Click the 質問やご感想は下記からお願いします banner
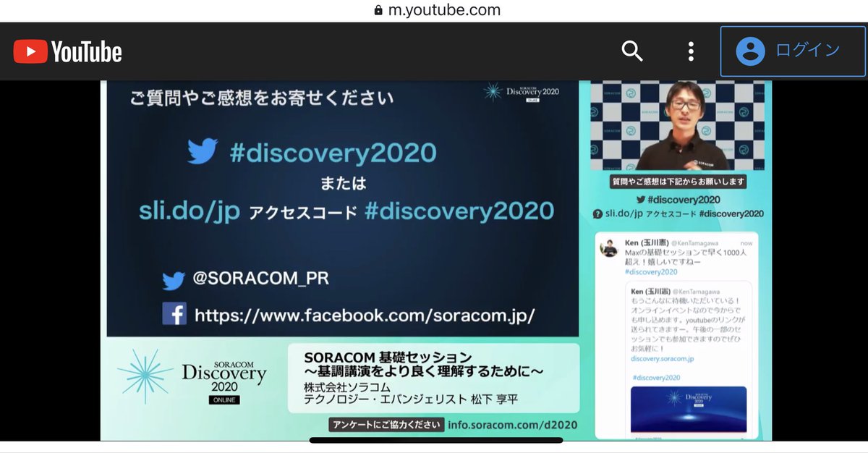 pos(678,182)
